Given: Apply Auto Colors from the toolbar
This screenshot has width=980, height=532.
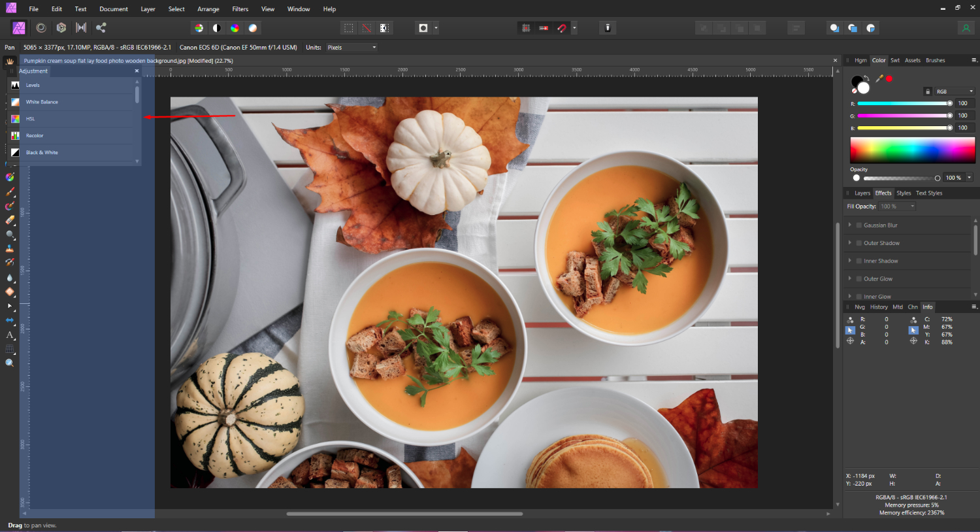Looking at the screenshot, I should click(x=235, y=28).
